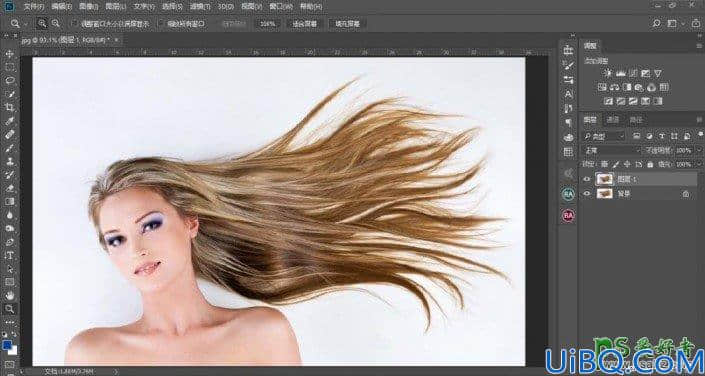Image resolution: width=705 pixels, height=376 pixels.
Task: Click the blue foreground color swatch
Action: (x=6, y=345)
